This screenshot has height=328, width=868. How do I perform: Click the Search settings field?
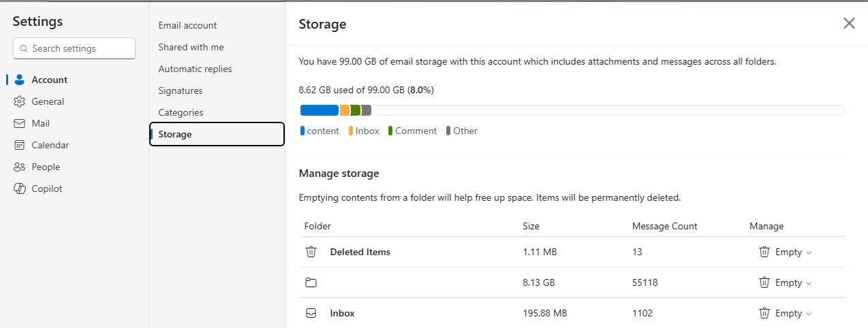click(74, 48)
